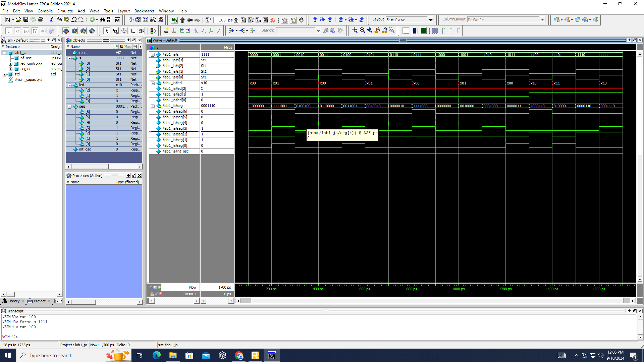Save using the floppy disk icon
This screenshot has height=362, width=644.
click(25, 20)
